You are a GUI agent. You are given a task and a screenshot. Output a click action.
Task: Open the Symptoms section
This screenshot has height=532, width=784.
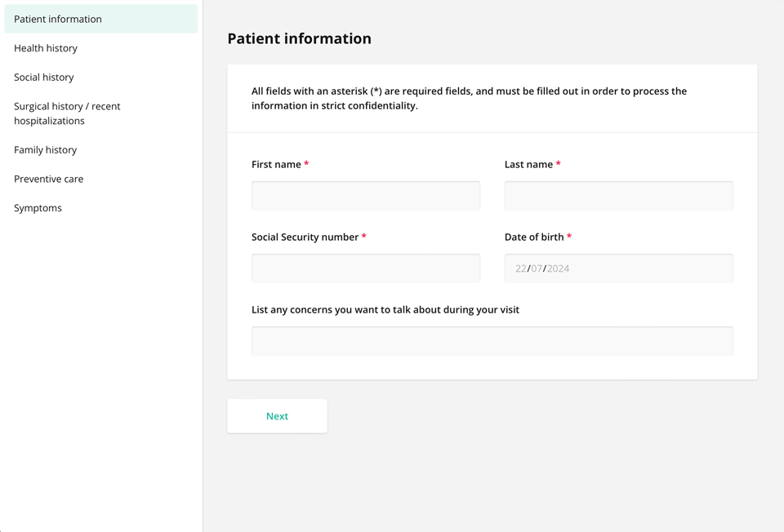(38, 208)
